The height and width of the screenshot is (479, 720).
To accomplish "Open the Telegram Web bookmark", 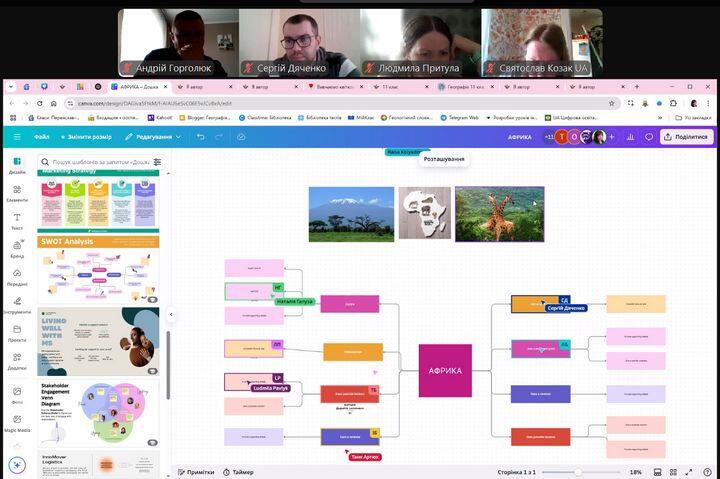I will tap(459, 118).
